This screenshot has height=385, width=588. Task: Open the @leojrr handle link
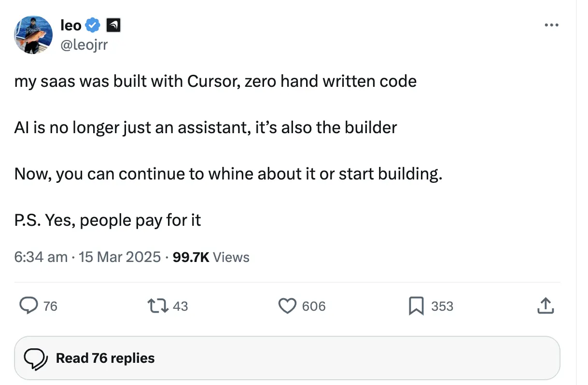[84, 44]
